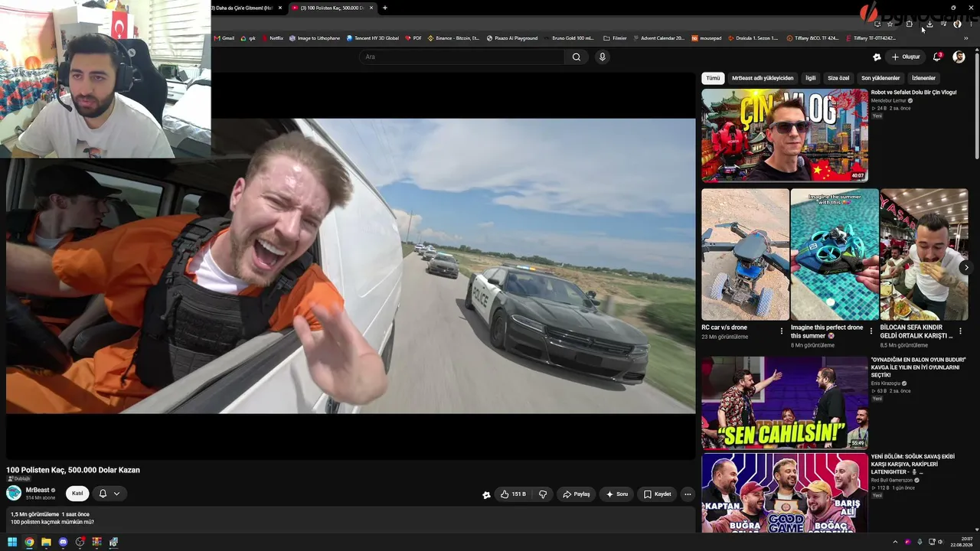Viewport: 980px width, 551px height.
Task: Open options for 'RC car v/s drone' short
Action: (x=782, y=331)
